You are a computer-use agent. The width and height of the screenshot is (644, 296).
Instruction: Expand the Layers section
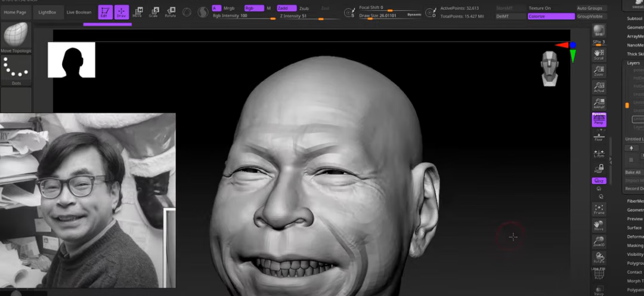pos(633,63)
